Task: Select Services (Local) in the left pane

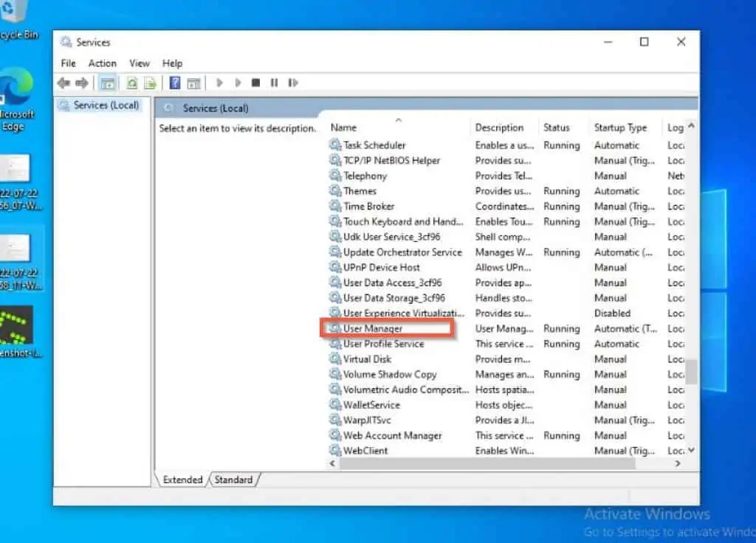Action: [105, 105]
